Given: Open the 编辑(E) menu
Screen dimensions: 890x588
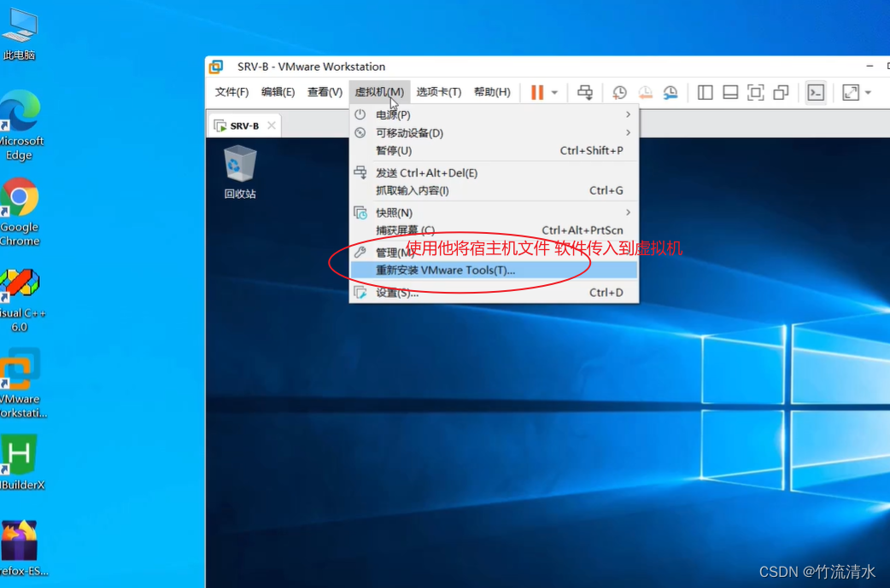Looking at the screenshot, I should (x=278, y=92).
